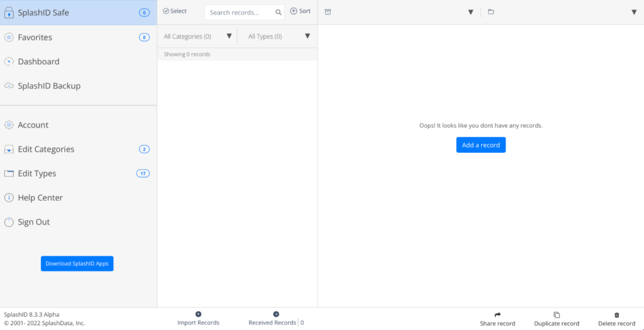Open the record type dropdown arrow at far right
The image size is (644, 330).
pyautogui.click(x=634, y=13)
